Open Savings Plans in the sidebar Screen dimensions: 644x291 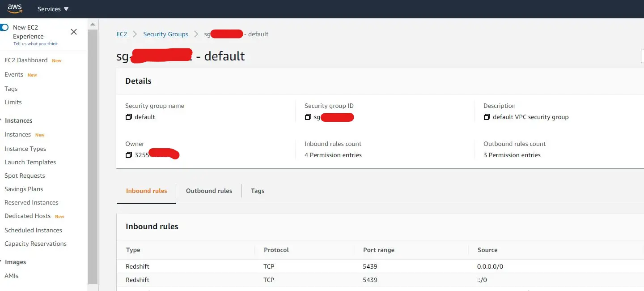pyautogui.click(x=24, y=189)
